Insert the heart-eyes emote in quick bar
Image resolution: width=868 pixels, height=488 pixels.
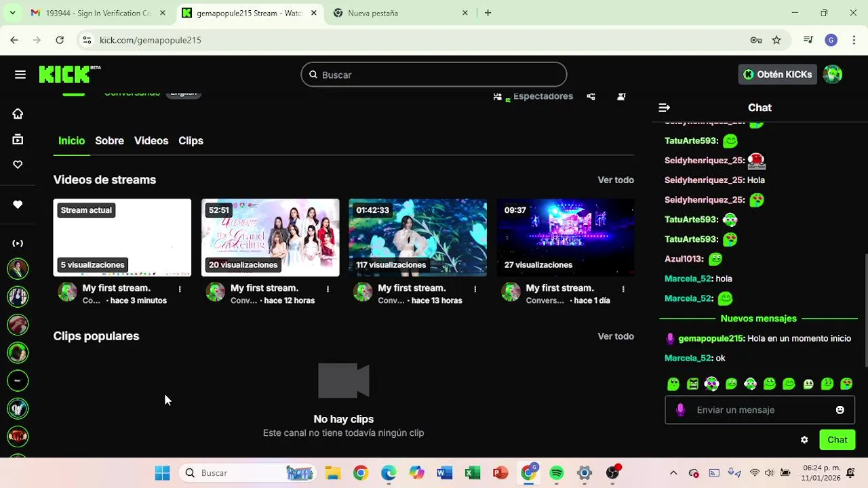tap(846, 384)
